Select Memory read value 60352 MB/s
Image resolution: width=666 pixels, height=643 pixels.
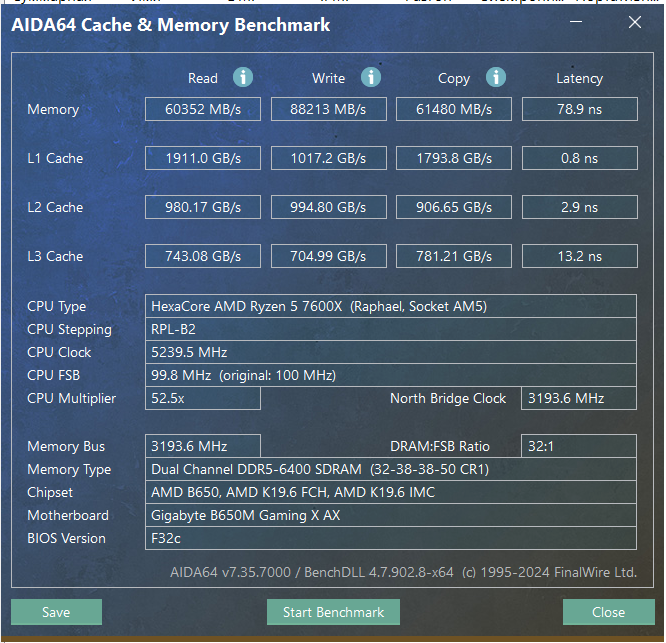[203, 109]
